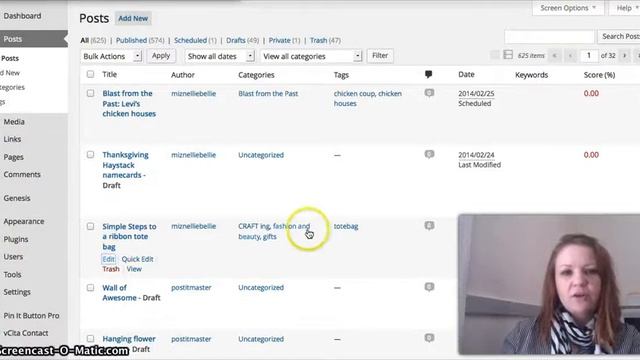Sort posts by Title column

tap(109, 74)
